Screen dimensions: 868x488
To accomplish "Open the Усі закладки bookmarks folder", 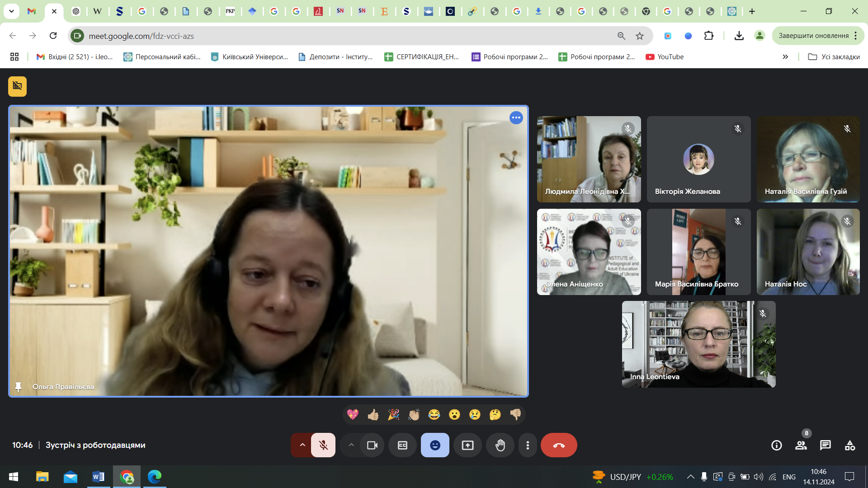I will click(x=834, y=57).
